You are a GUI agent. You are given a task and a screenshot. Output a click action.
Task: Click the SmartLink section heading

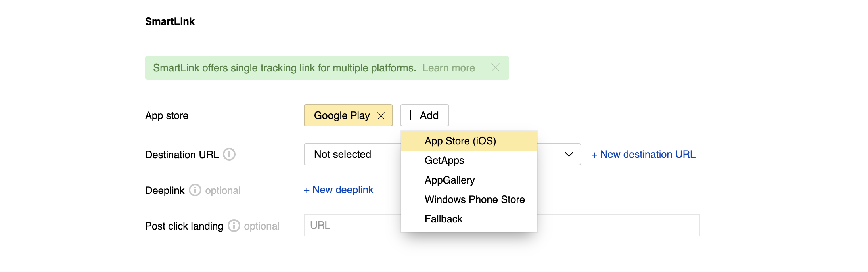pos(170,21)
